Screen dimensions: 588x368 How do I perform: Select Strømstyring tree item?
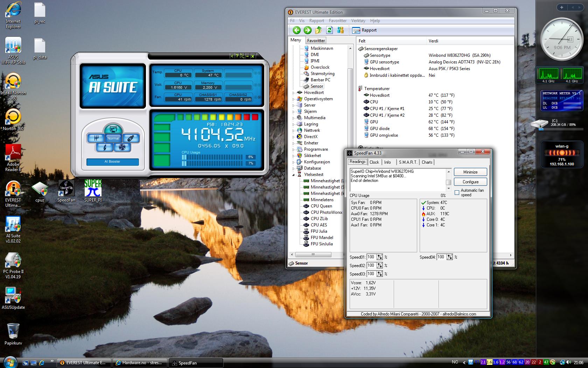(x=322, y=74)
